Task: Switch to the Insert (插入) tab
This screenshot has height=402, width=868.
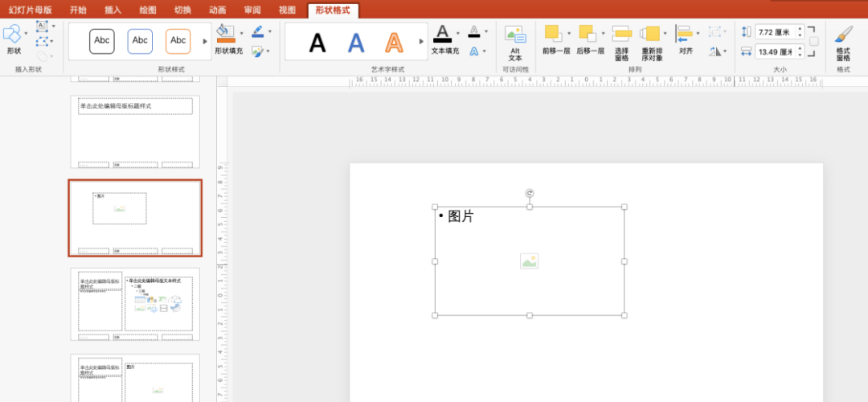Action: point(113,10)
